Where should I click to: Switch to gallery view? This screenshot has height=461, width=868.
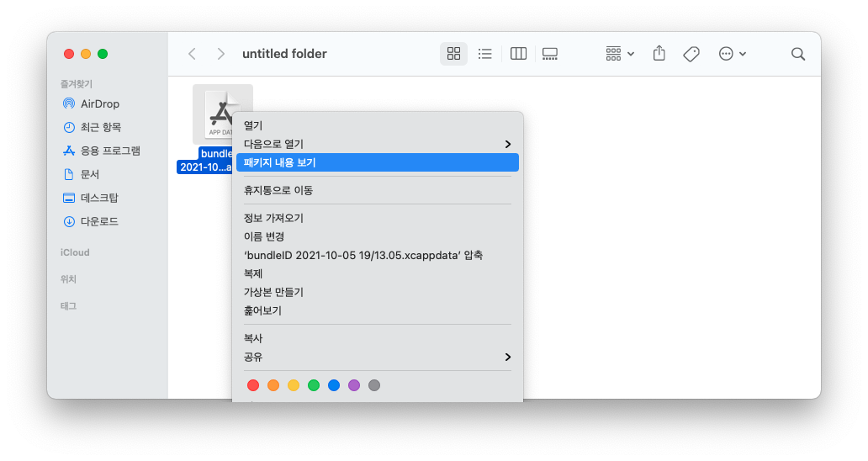pyautogui.click(x=550, y=54)
